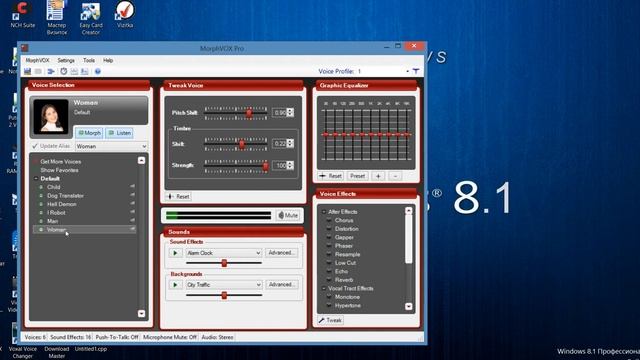The width and height of the screenshot is (640, 360).
Task: Open the Voxal Voice Changer desktop shortcut
Action: tap(23, 353)
